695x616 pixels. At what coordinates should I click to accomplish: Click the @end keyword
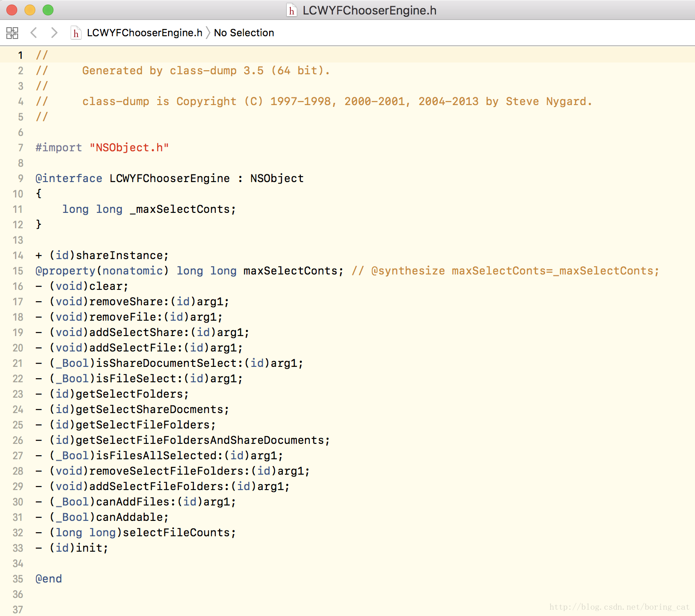click(x=49, y=579)
